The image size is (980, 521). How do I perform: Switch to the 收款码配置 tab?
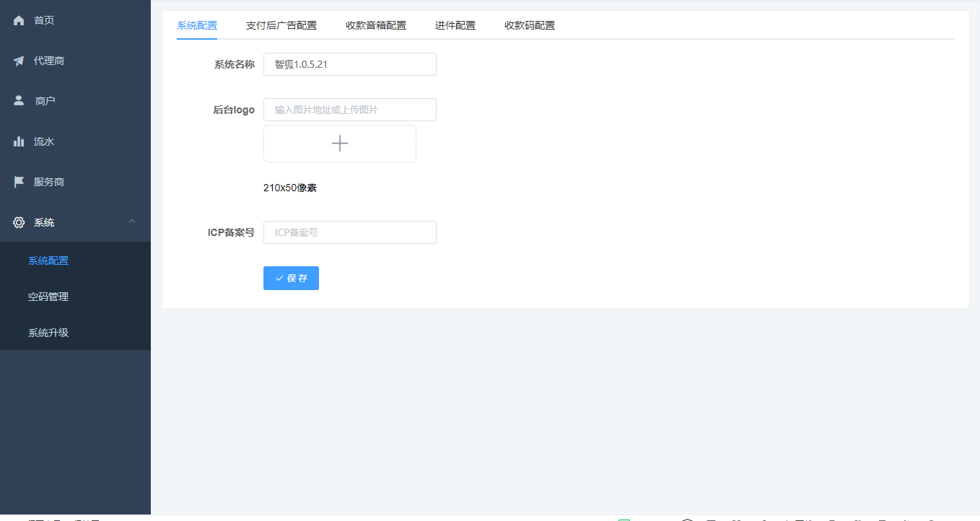[x=529, y=25]
